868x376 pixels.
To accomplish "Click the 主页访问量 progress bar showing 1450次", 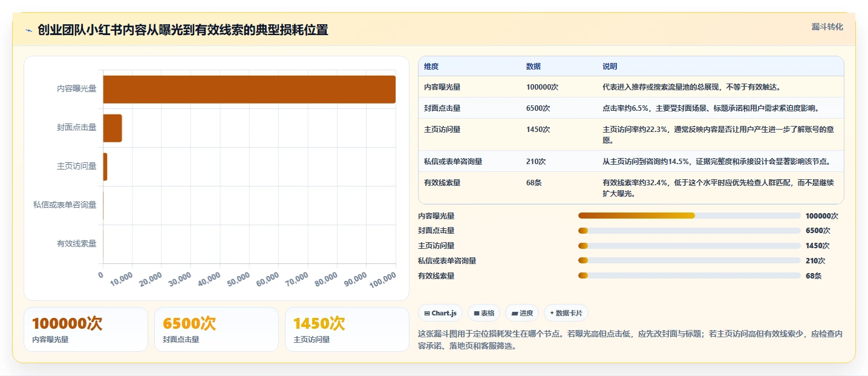I will tap(690, 246).
